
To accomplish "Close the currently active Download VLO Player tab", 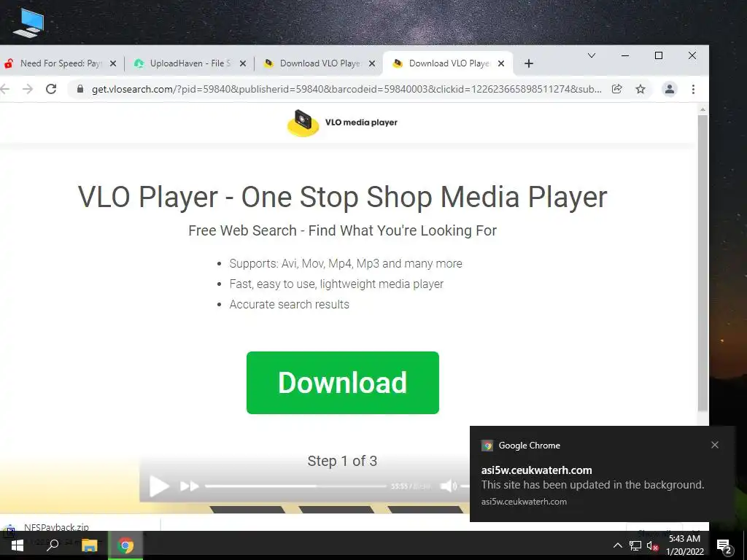I will (x=500, y=63).
